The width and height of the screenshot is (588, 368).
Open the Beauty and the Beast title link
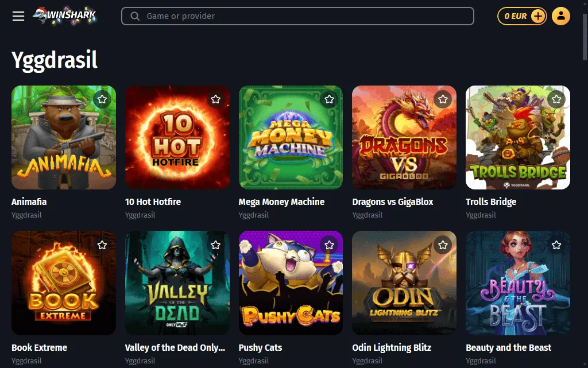coord(508,347)
